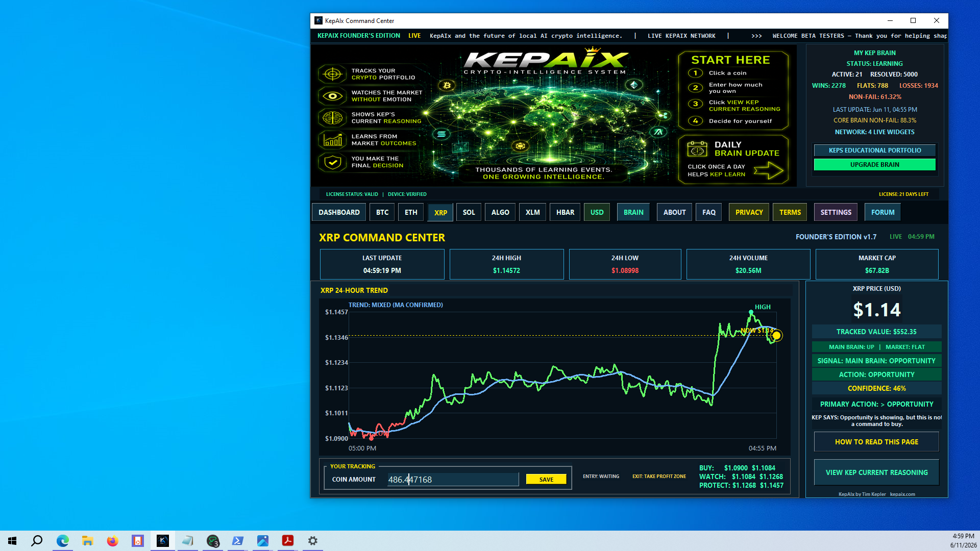Open the SETTINGS tab

pos(836,212)
